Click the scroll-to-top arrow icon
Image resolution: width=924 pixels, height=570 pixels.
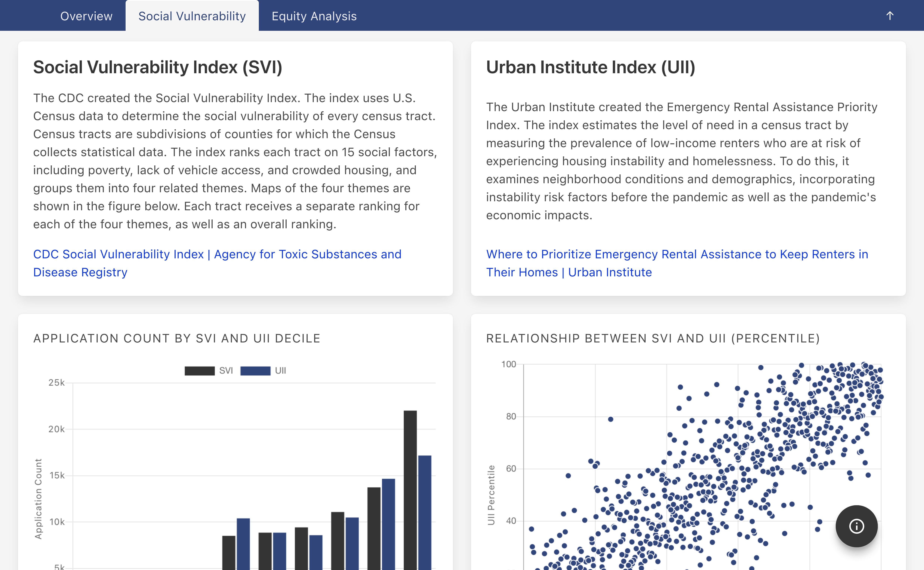(x=890, y=16)
